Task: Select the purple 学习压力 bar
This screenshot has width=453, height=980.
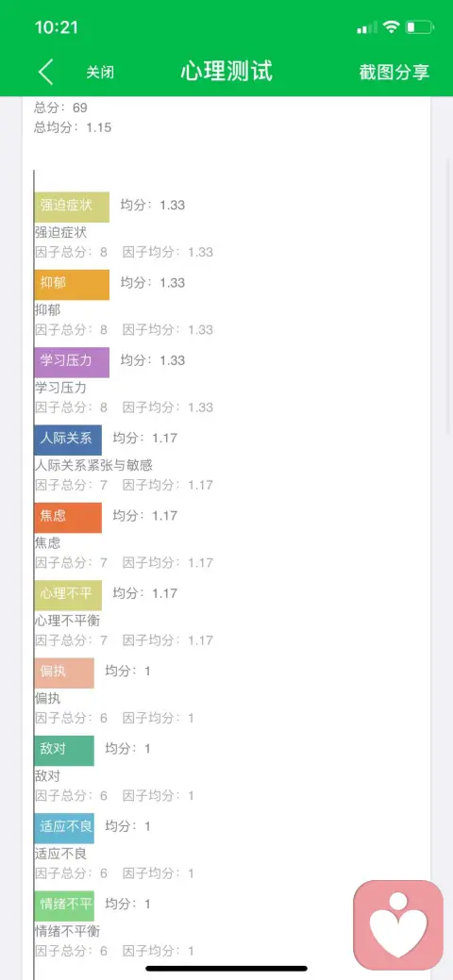Action: [72, 362]
